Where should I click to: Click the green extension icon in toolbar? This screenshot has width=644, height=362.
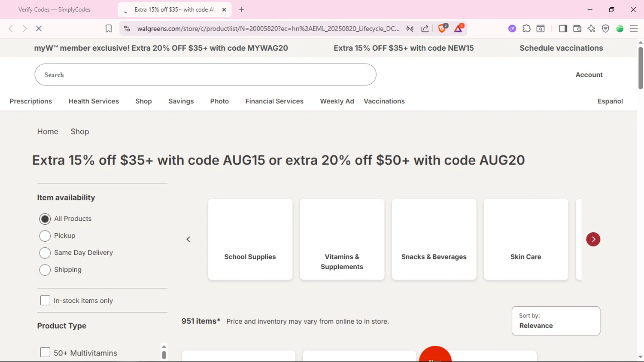[x=620, y=29]
